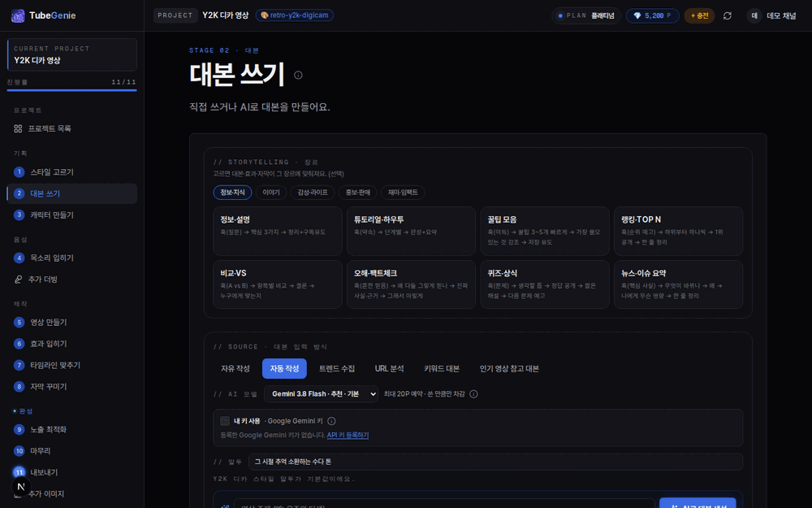Click the 말투 tone input field
This screenshot has width=812, height=508.
click(495, 462)
